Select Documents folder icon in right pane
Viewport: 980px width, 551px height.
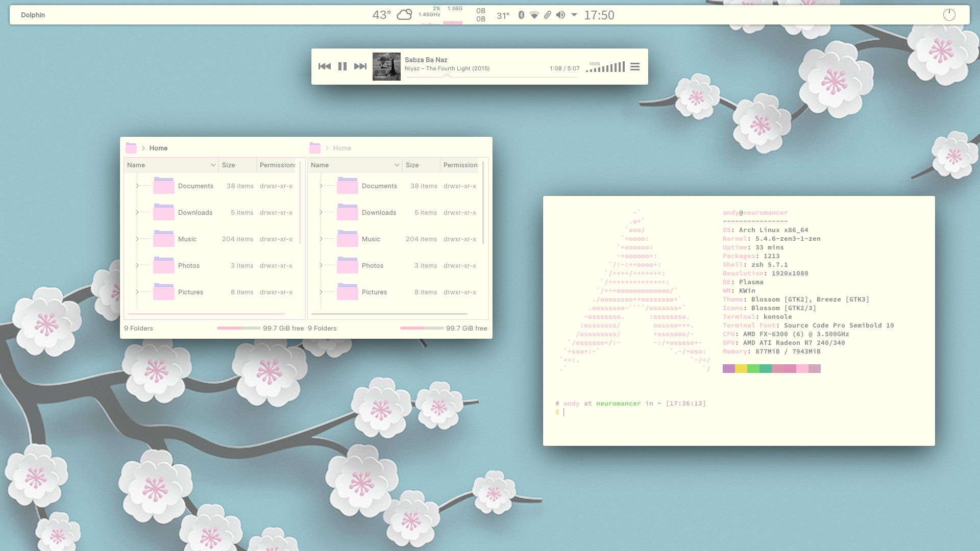click(348, 186)
